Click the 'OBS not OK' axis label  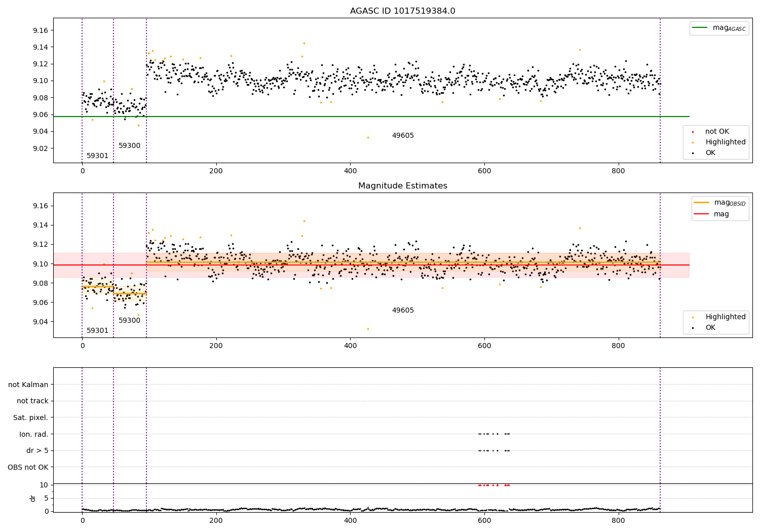28,467
